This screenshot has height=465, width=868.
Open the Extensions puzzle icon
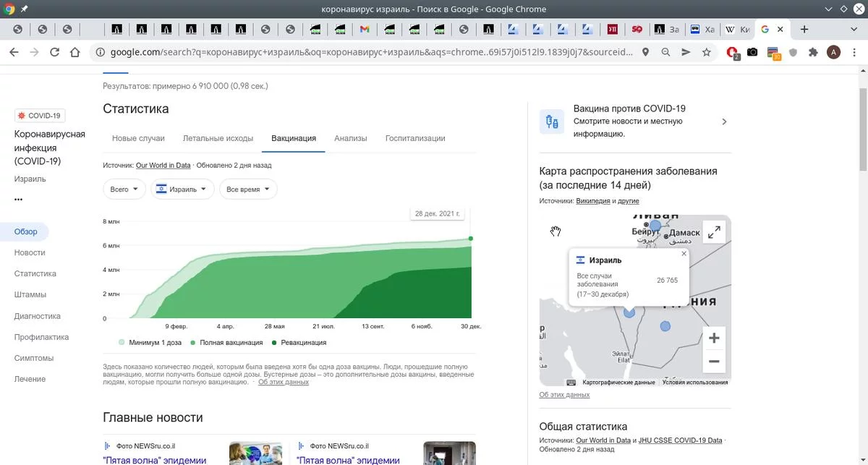813,52
